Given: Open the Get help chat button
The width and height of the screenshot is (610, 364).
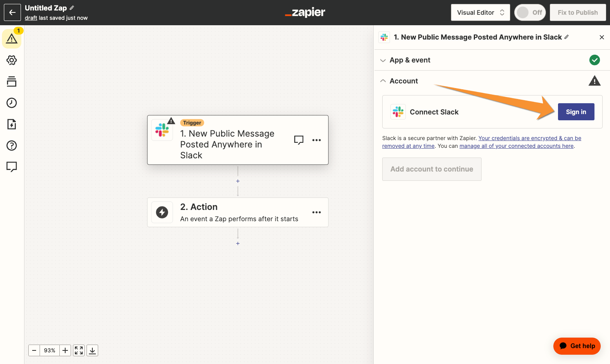Looking at the screenshot, I should 577,346.
